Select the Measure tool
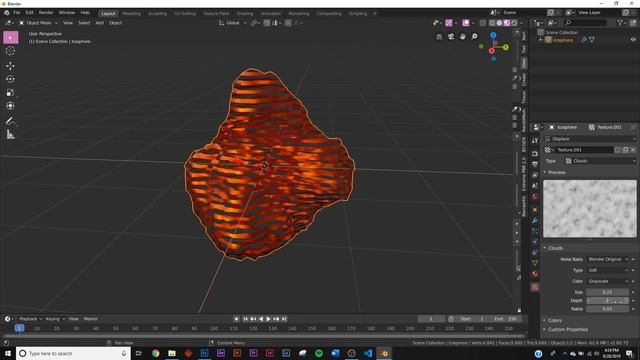The width and height of the screenshot is (640, 360). click(11, 134)
